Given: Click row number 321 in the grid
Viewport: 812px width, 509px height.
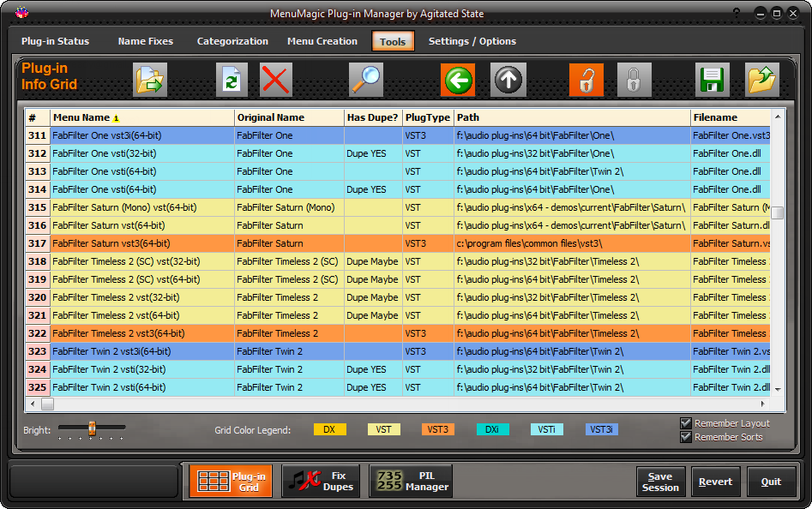Looking at the screenshot, I should (37, 315).
